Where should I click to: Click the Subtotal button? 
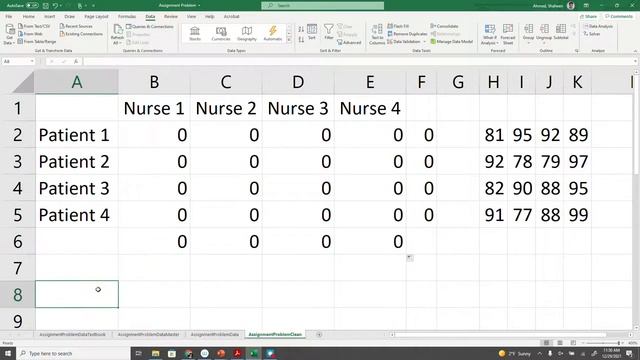pos(561,33)
